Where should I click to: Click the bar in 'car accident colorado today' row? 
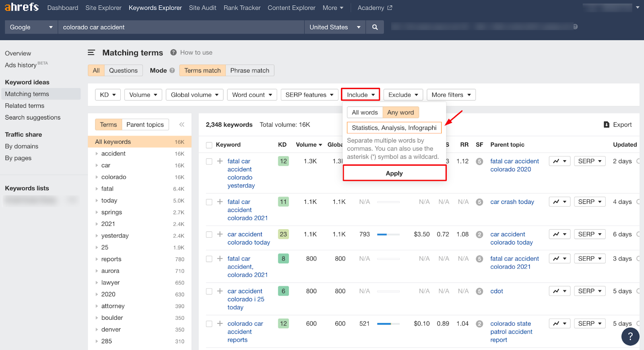point(388,234)
